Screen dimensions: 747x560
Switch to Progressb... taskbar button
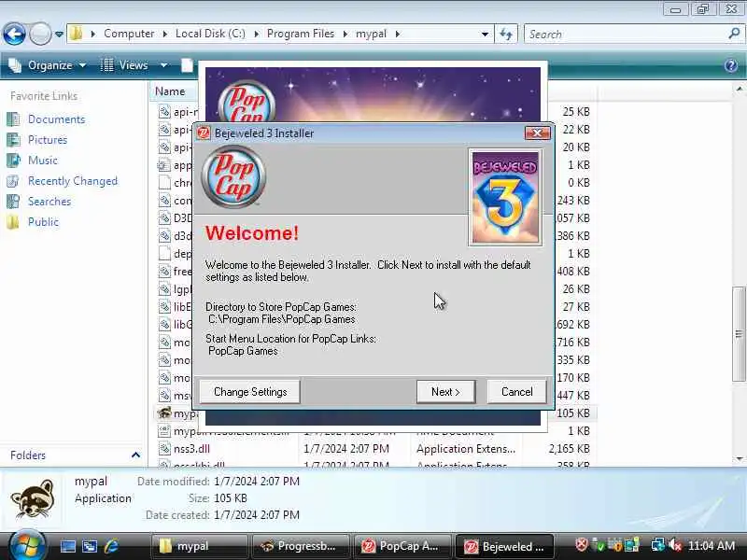[x=301, y=546]
